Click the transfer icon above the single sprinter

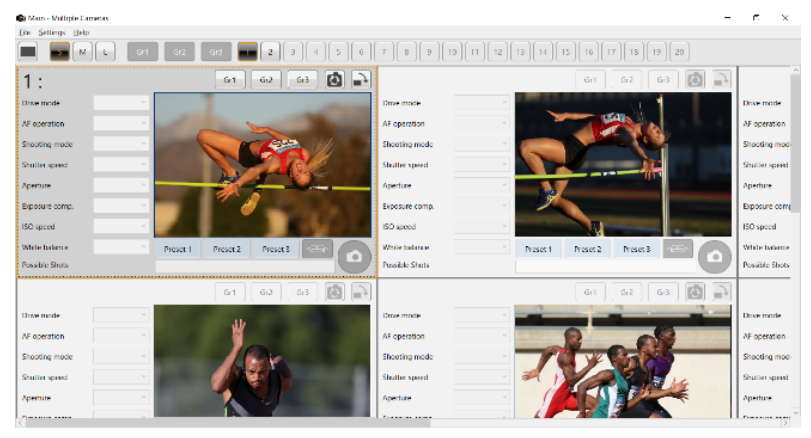point(361,292)
